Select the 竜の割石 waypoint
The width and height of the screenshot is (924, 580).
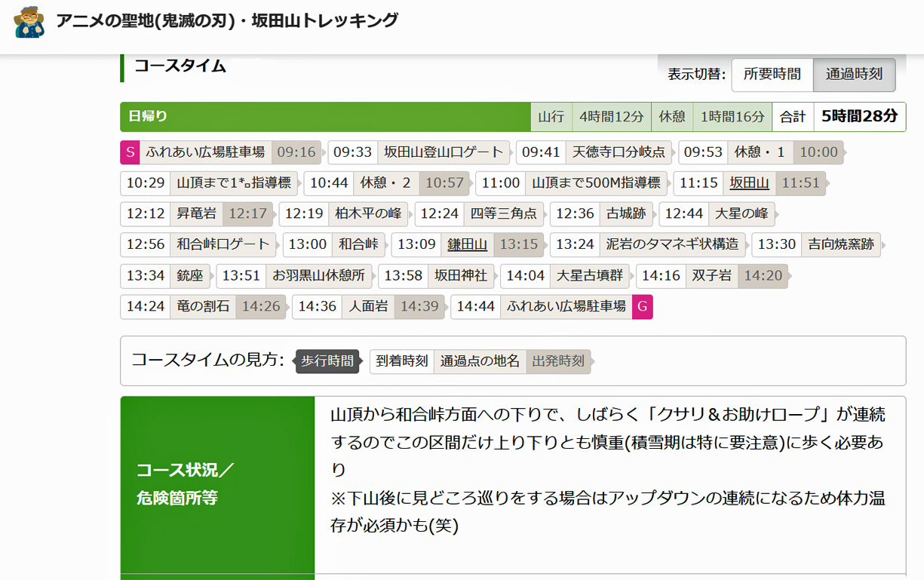(202, 306)
